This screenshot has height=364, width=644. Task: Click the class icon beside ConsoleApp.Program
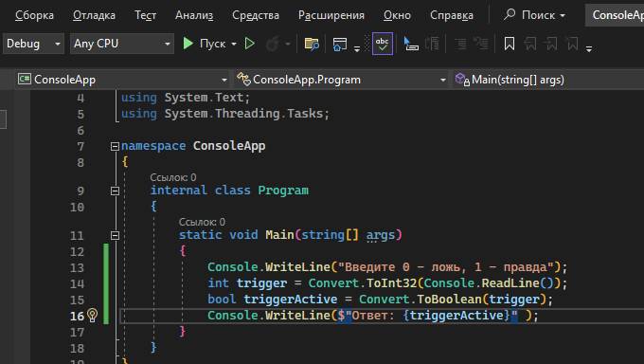[243, 79]
